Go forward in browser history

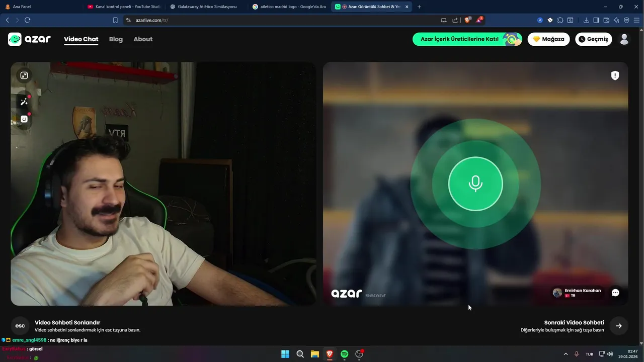tap(17, 20)
